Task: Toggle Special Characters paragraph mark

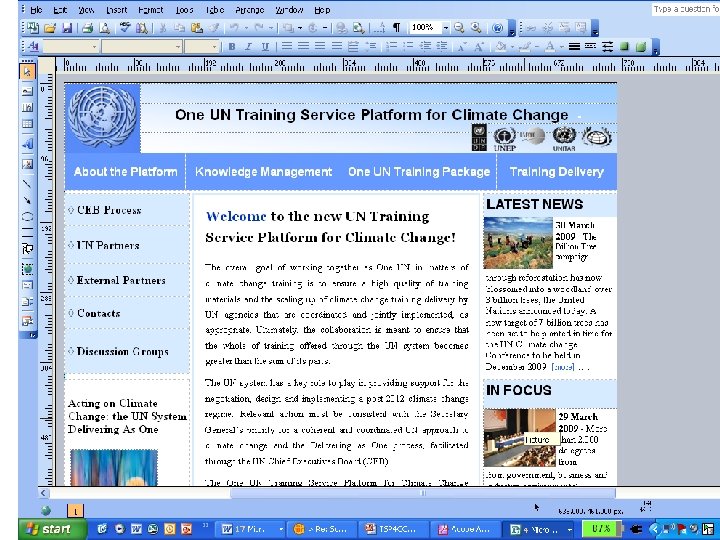Action: tap(396, 28)
